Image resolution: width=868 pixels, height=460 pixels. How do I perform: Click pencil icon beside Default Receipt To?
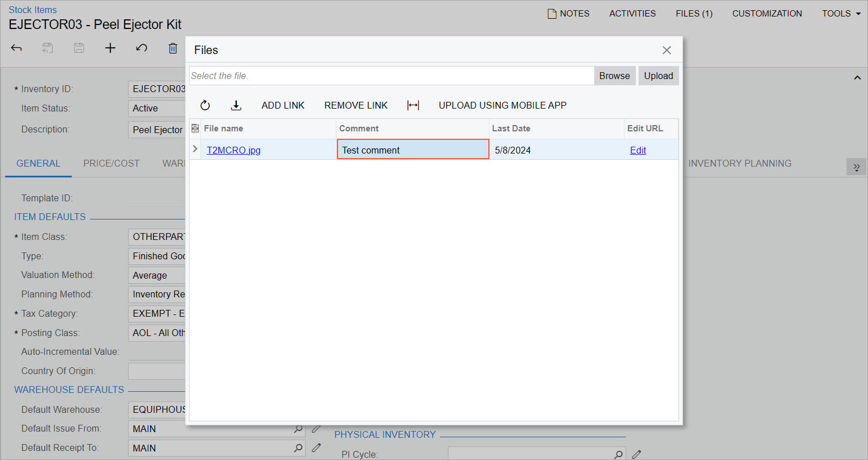tap(316, 448)
